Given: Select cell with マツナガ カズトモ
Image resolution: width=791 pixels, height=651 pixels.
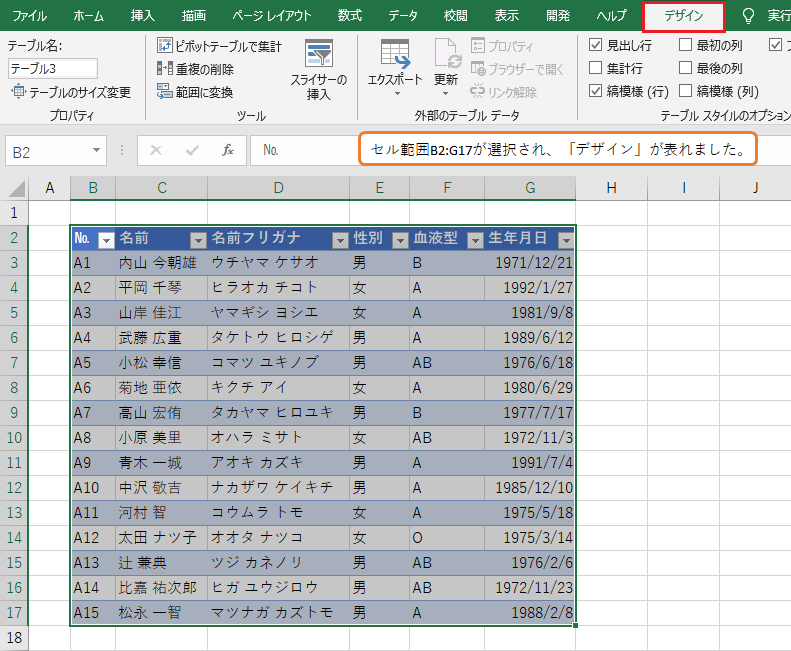Looking at the screenshot, I should coord(278,613).
